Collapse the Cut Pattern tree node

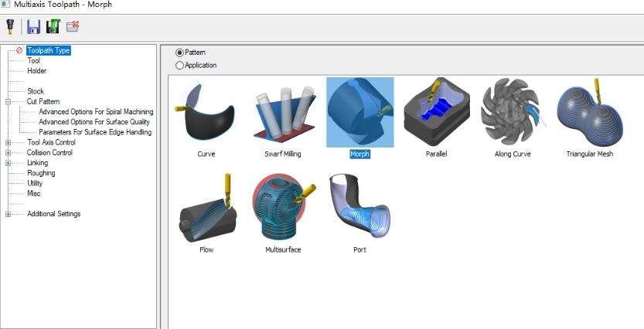[x=8, y=102]
